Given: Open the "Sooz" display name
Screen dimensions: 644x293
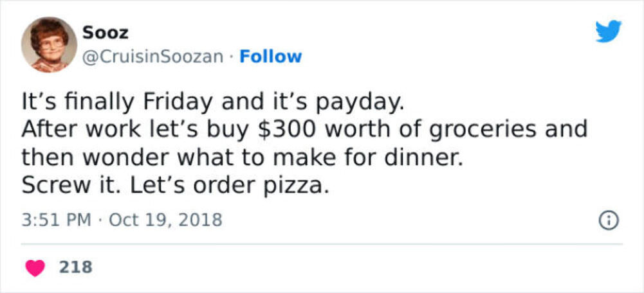Looking at the screenshot, I should click(105, 33).
